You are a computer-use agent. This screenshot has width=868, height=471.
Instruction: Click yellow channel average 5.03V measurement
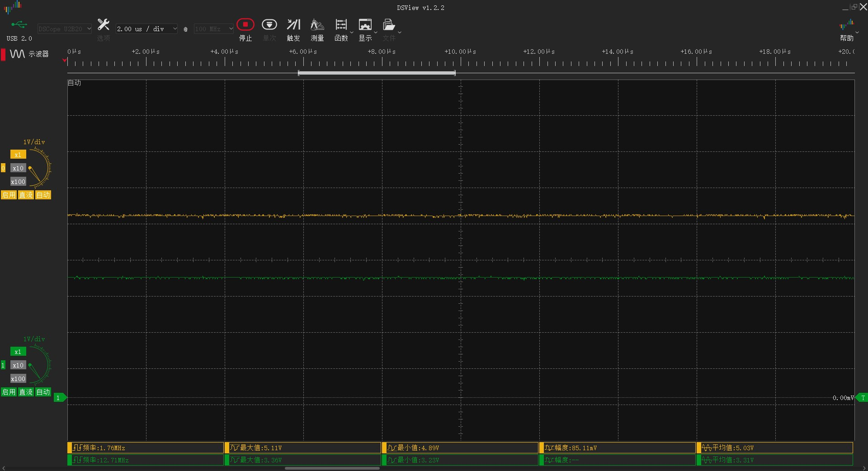(775, 448)
